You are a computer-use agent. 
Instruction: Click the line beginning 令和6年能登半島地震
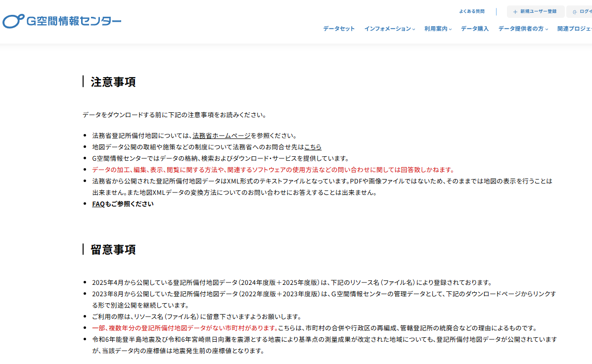(x=324, y=345)
